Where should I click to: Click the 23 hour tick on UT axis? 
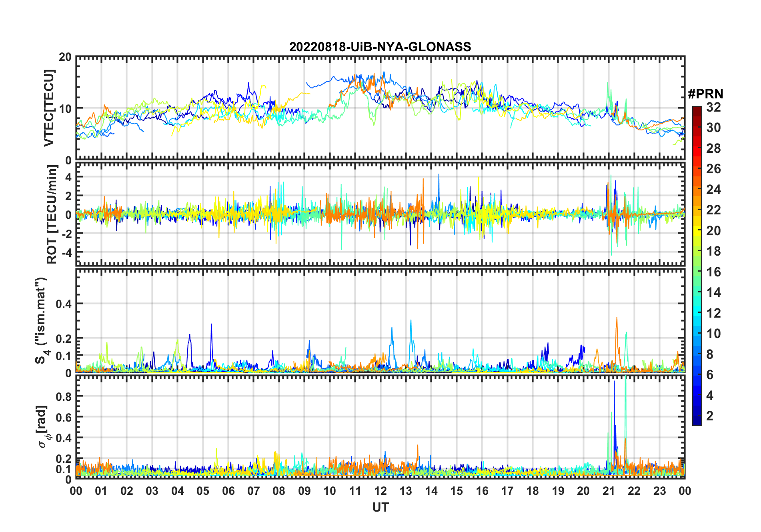point(660,491)
